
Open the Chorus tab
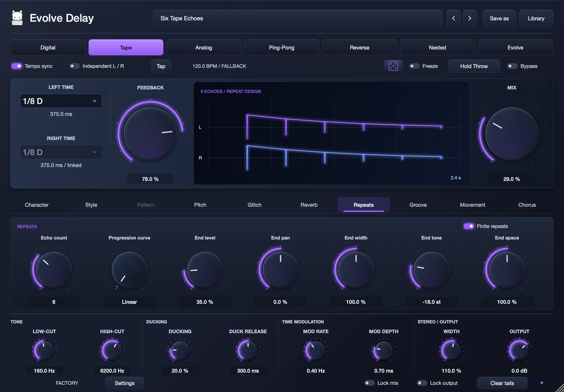[527, 205]
